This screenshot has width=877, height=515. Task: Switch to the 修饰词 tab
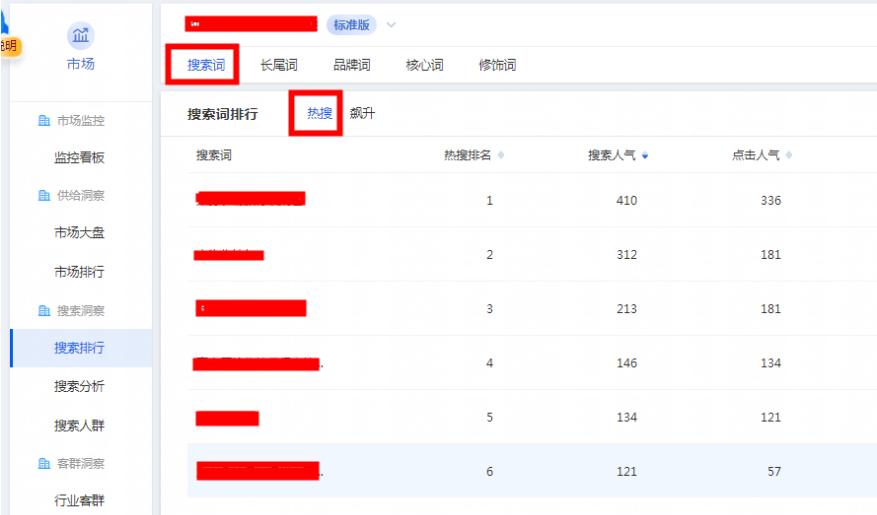tap(497, 65)
